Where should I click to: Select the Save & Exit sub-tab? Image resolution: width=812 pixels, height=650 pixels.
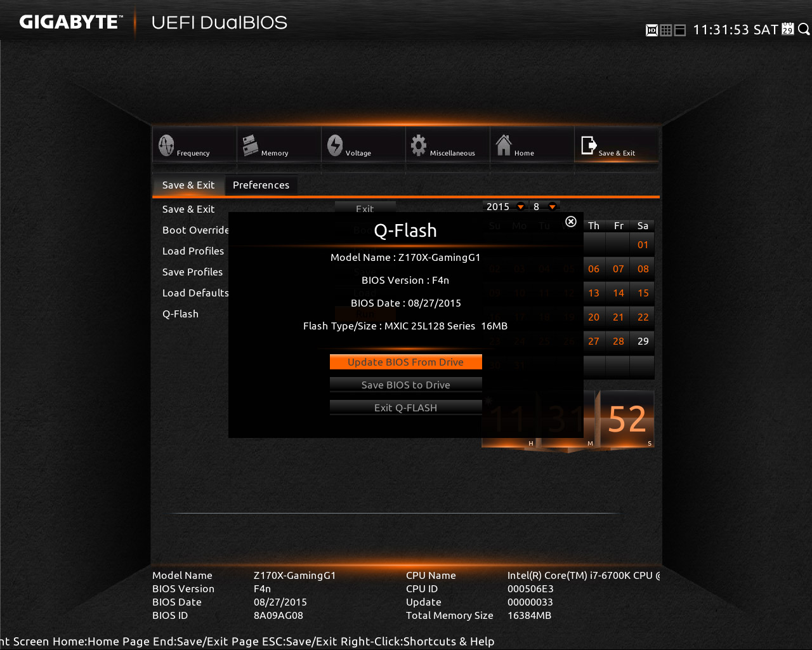[x=188, y=185]
